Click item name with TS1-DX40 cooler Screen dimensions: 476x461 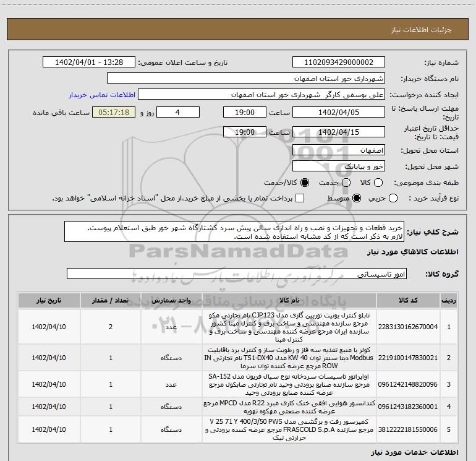289,358
